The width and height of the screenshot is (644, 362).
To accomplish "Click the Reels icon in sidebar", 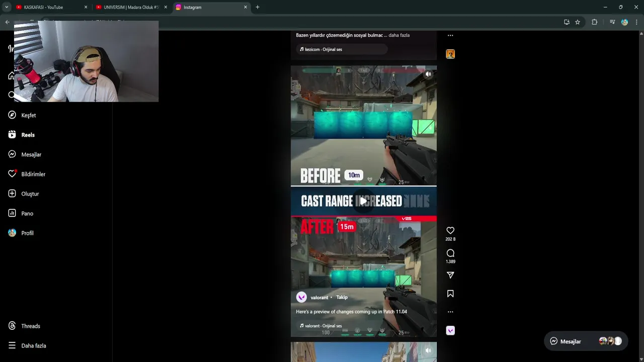I will click(12, 135).
